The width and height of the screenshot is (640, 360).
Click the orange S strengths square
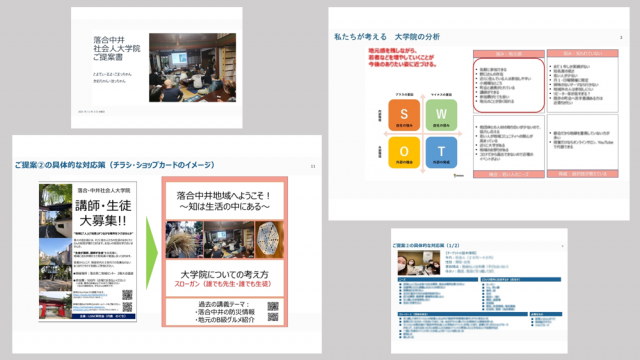(404, 115)
